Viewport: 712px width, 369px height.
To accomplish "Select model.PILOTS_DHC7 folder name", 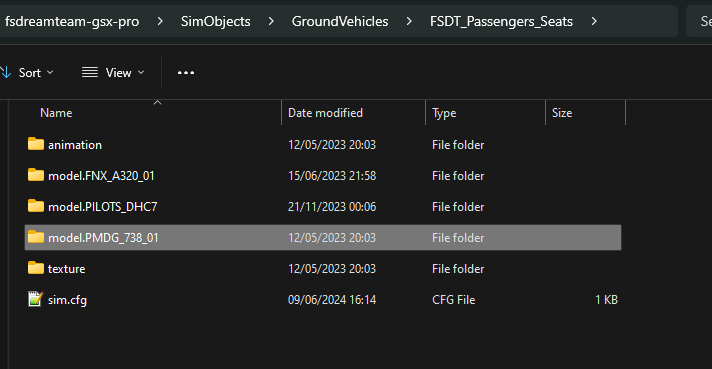I will pyautogui.click(x=103, y=207).
